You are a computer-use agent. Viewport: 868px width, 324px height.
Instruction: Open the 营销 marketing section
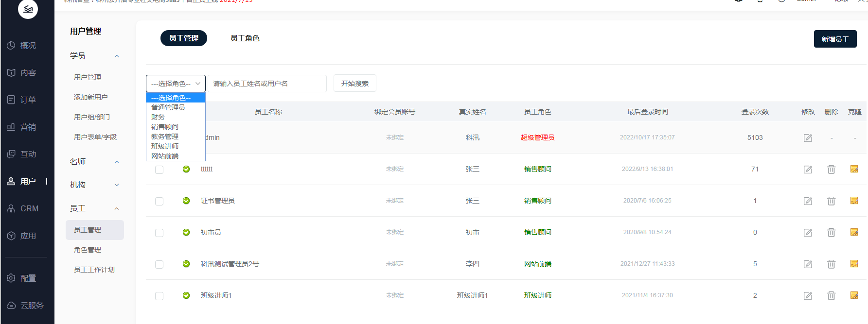[21, 127]
